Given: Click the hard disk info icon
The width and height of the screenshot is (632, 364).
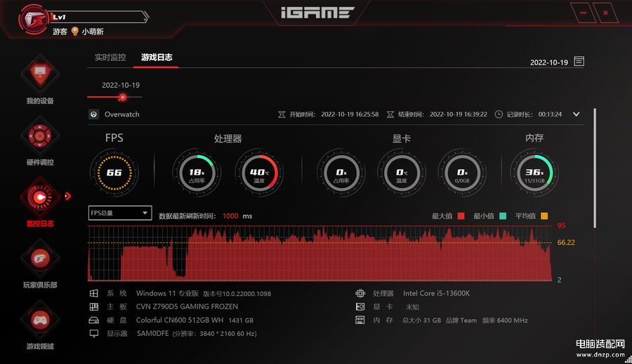Looking at the screenshot, I should [93, 321].
